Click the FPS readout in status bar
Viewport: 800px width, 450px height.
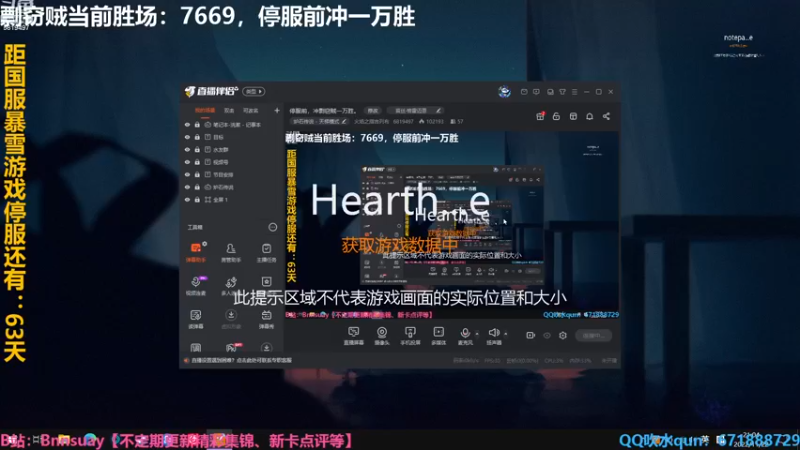(x=492, y=360)
